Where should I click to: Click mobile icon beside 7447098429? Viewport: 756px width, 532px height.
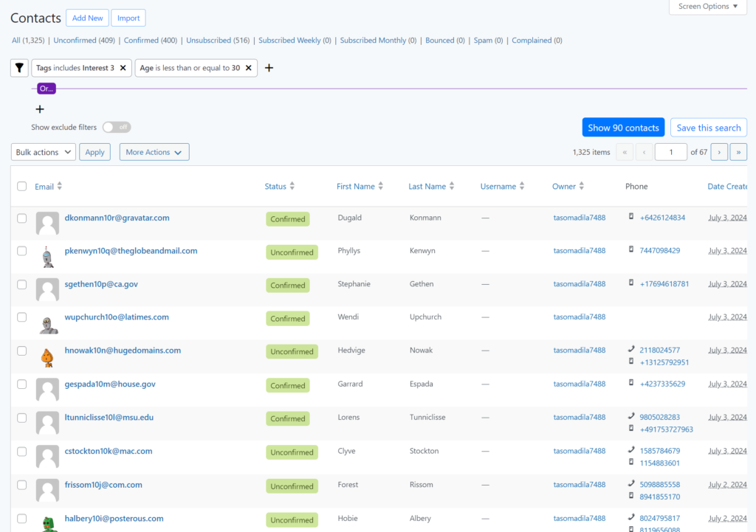[x=630, y=249]
